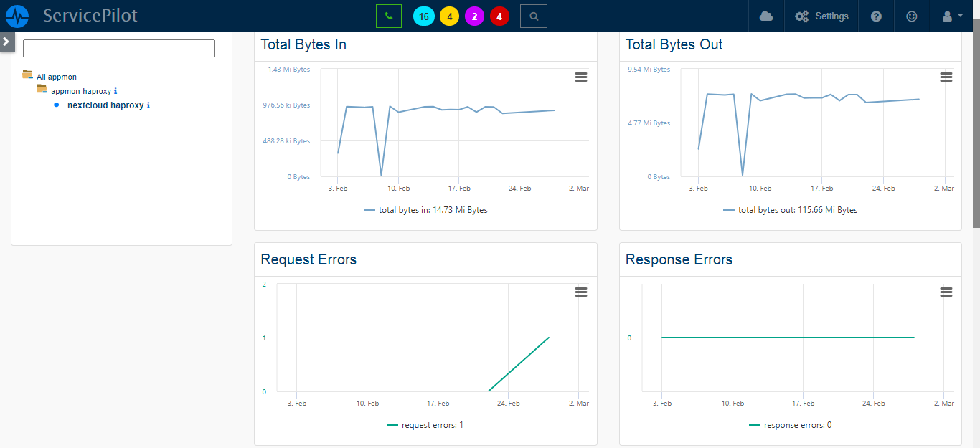
Task: Click the red status badge showing 4
Action: tap(499, 16)
